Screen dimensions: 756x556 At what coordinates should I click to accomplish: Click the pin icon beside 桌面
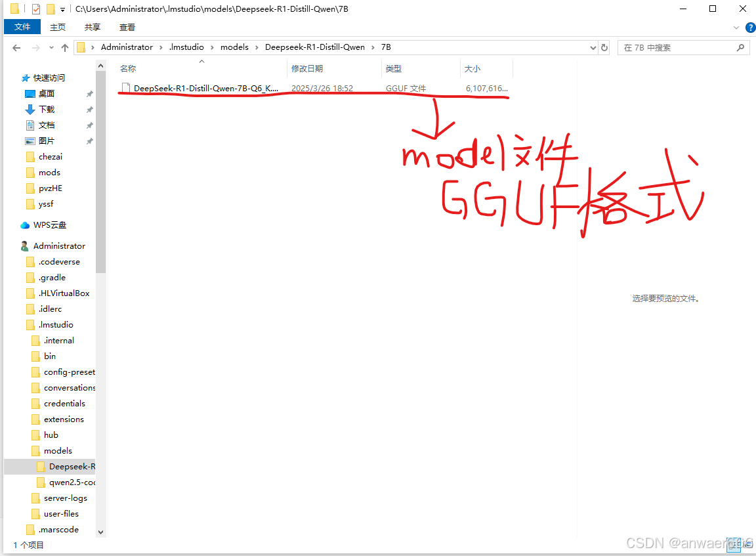coord(90,94)
